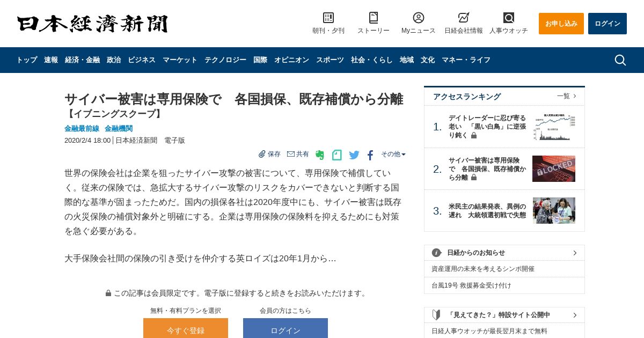This screenshot has height=338, width=644.
Task: Open the 国際 nav section
Action: (x=260, y=60)
